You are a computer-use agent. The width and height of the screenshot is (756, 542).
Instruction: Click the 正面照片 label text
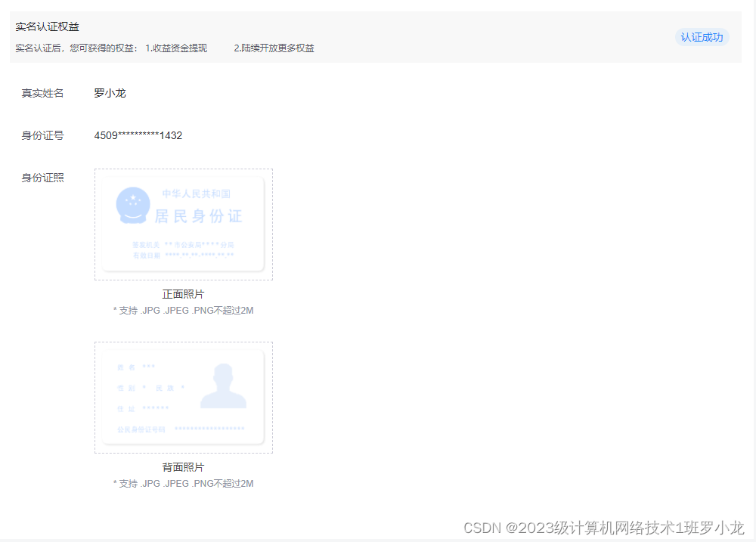[x=184, y=295]
